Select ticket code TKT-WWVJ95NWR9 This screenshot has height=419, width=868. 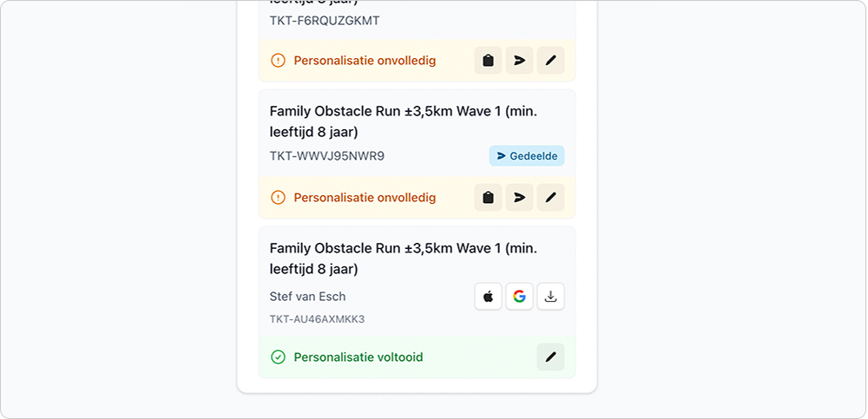[326, 156]
